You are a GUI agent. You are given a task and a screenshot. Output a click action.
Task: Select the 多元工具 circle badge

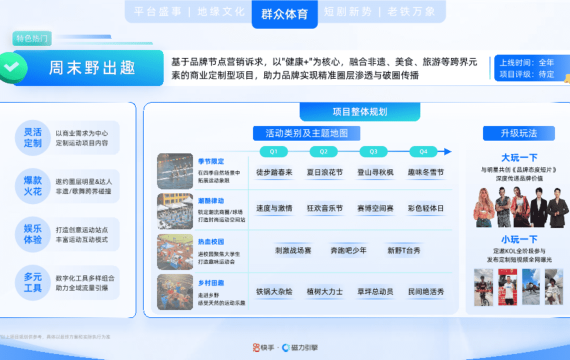tap(33, 283)
